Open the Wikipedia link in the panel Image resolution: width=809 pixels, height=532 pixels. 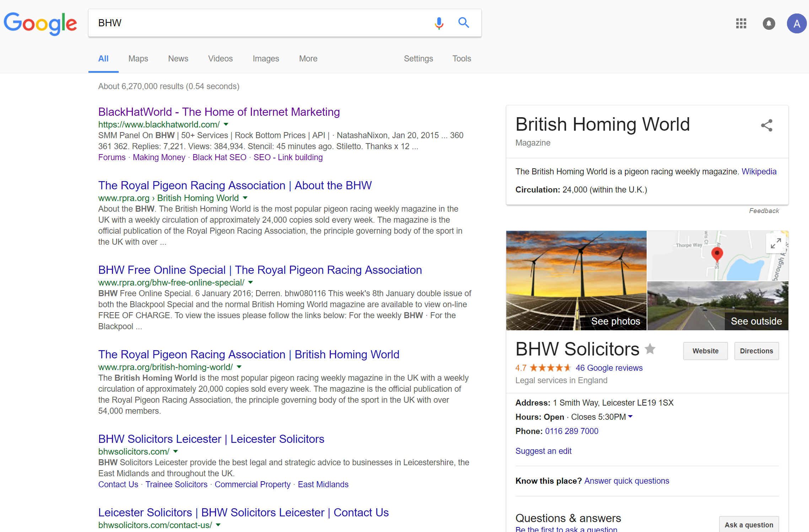pos(759,172)
